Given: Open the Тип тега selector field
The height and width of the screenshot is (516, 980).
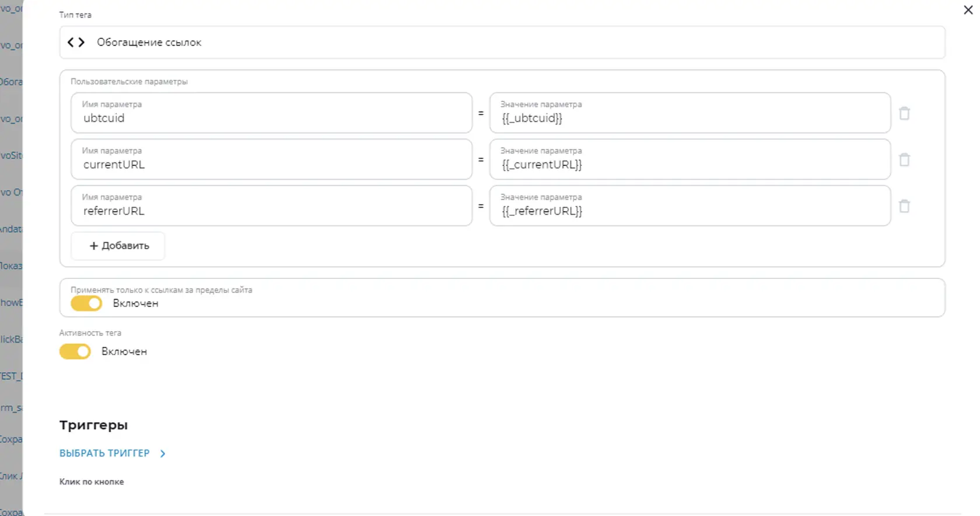Looking at the screenshot, I should pos(502,42).
